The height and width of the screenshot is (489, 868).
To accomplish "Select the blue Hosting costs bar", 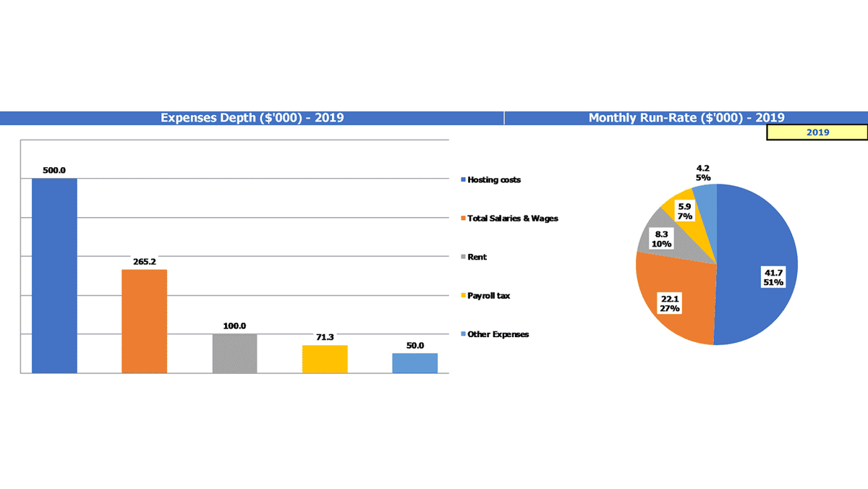I will tap(54, 276).
